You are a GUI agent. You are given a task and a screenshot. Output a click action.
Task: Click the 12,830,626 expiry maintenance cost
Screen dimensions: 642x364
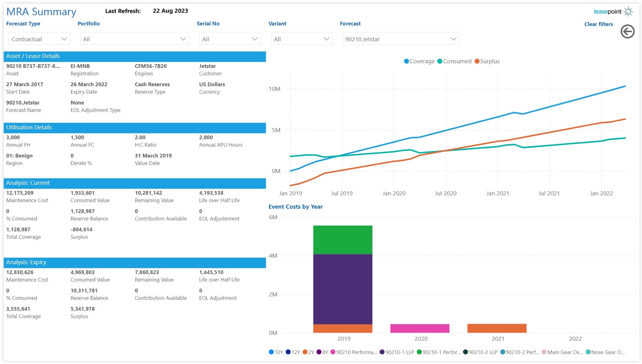point(20,272)
